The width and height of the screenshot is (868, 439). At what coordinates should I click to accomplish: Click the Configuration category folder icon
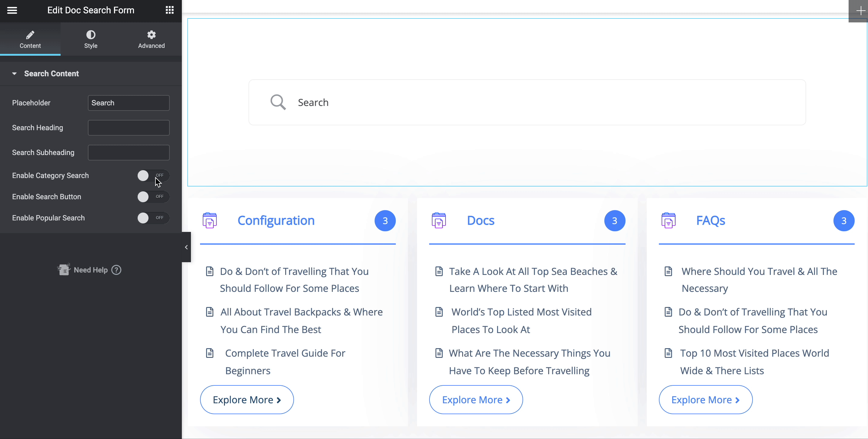(210, 220)
